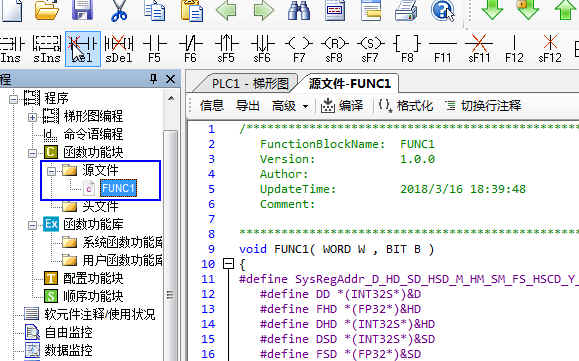
Task: Select the 源文件-FUNC1 tab
Action: click(349, 83)
